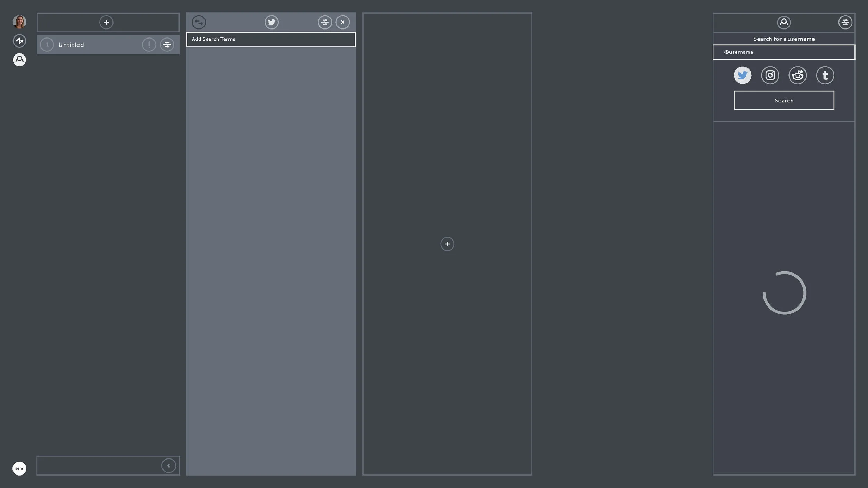This screenshot has width=868, height=488.
Task: Collapse the left panel with the chevron
Action: point(168,465)
